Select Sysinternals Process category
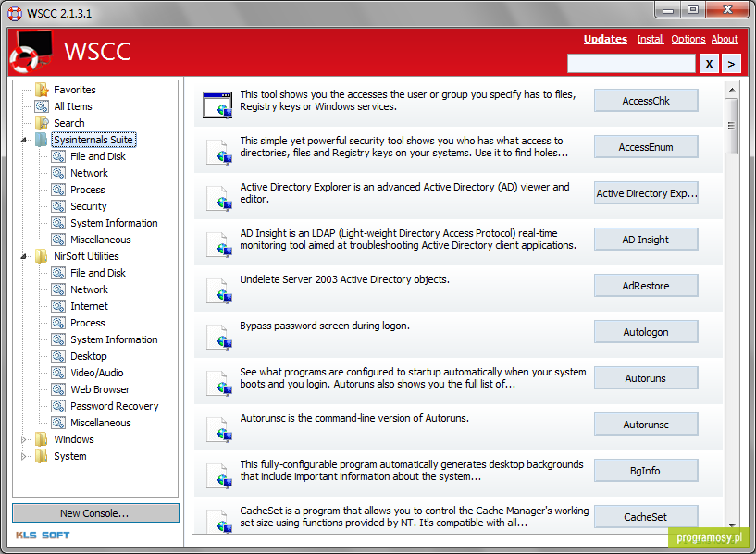 (87, 190)
